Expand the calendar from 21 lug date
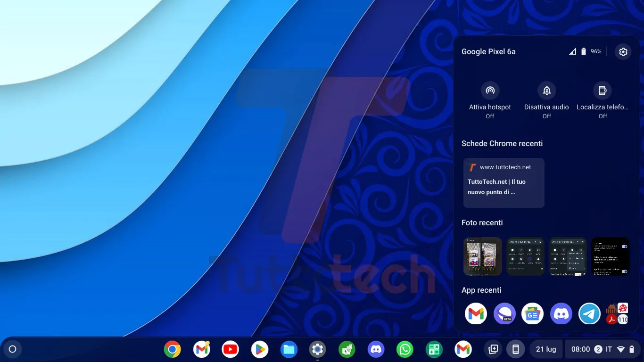 click(x=545, y=349)
